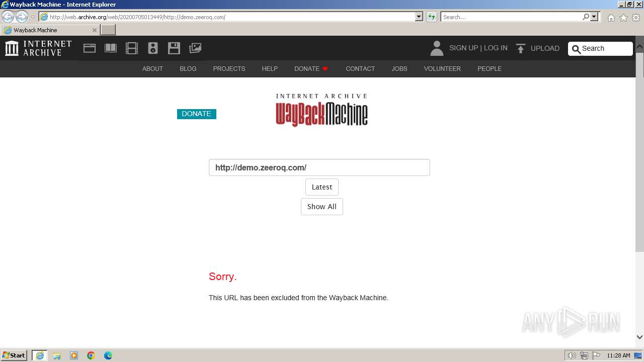The width and height of the screenshot is (644, 362).
Task: Click the URL excluded message text
Action: click(x=298, y=298)
